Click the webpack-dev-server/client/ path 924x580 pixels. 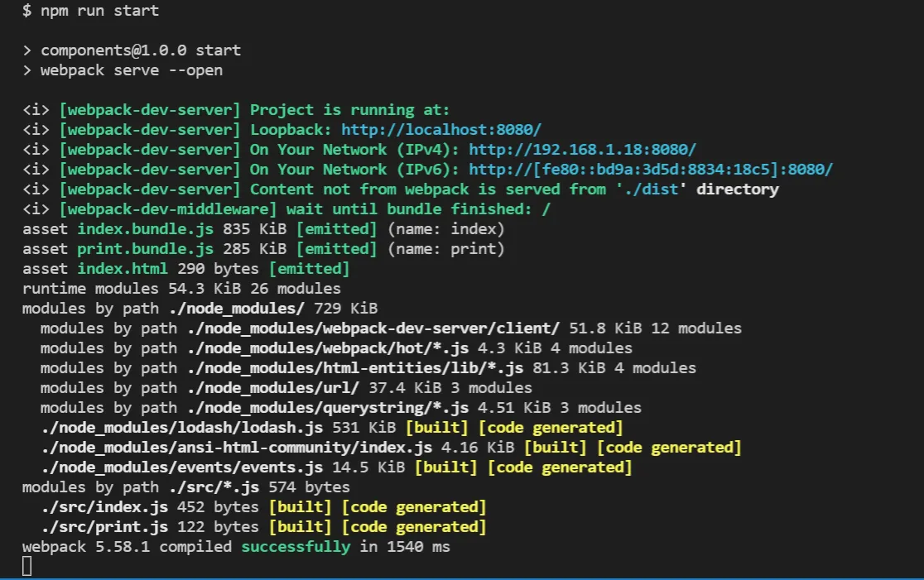[373, 328]
